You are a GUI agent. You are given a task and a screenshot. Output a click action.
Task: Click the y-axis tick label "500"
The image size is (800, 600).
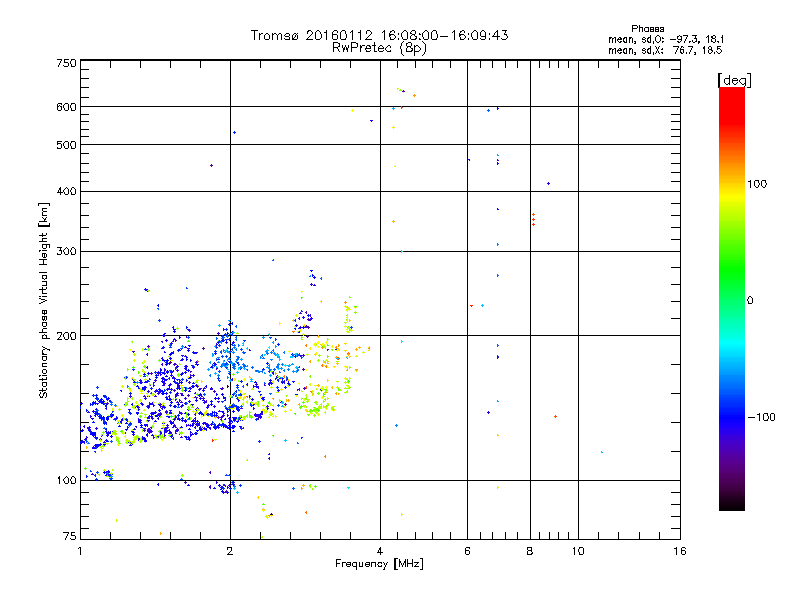tap(66, 145)
